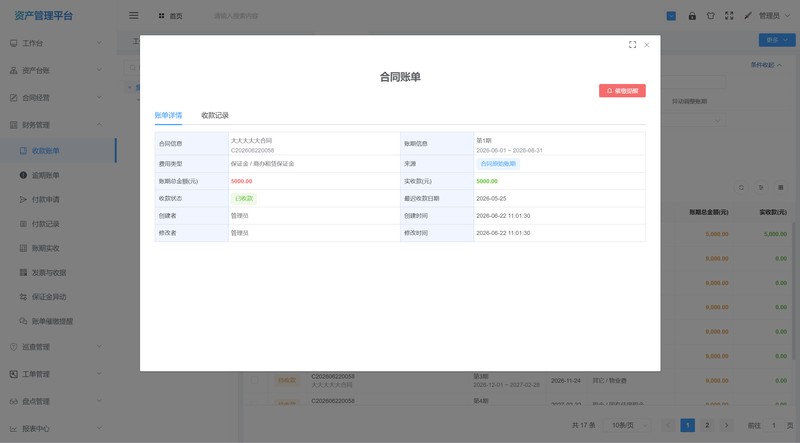Click the 资产管理平台 logo title
The width and height of the screenshot is (800, 443).
44,16
